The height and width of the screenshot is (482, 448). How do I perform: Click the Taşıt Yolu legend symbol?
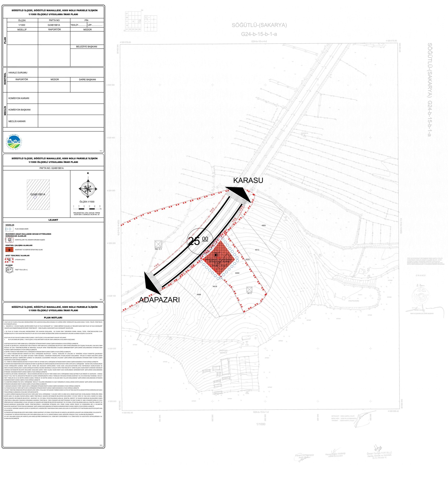pyautogui.click(x=9, y=270)
